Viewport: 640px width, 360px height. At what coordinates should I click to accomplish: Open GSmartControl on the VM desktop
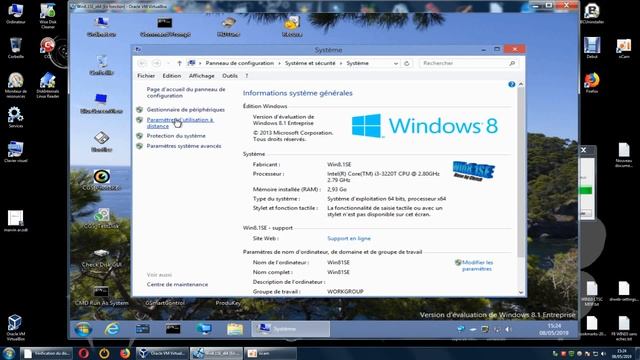[x=165, y=302]
